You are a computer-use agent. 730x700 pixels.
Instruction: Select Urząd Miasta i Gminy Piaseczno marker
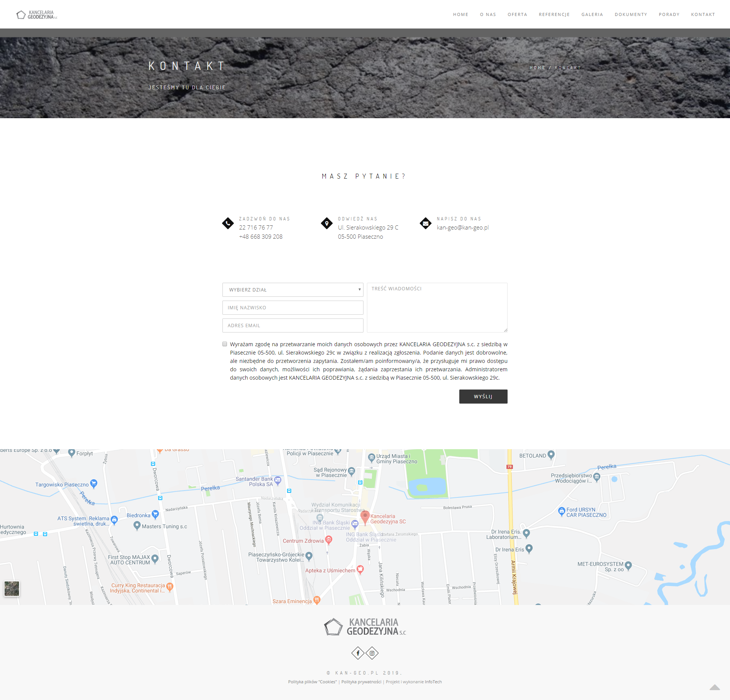pos(372,458)
